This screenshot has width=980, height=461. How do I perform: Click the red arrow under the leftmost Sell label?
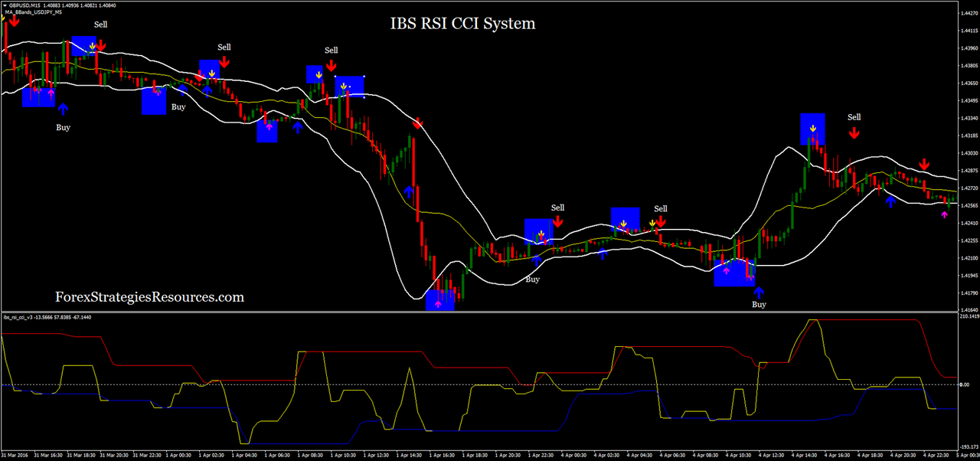coord(100,46)
